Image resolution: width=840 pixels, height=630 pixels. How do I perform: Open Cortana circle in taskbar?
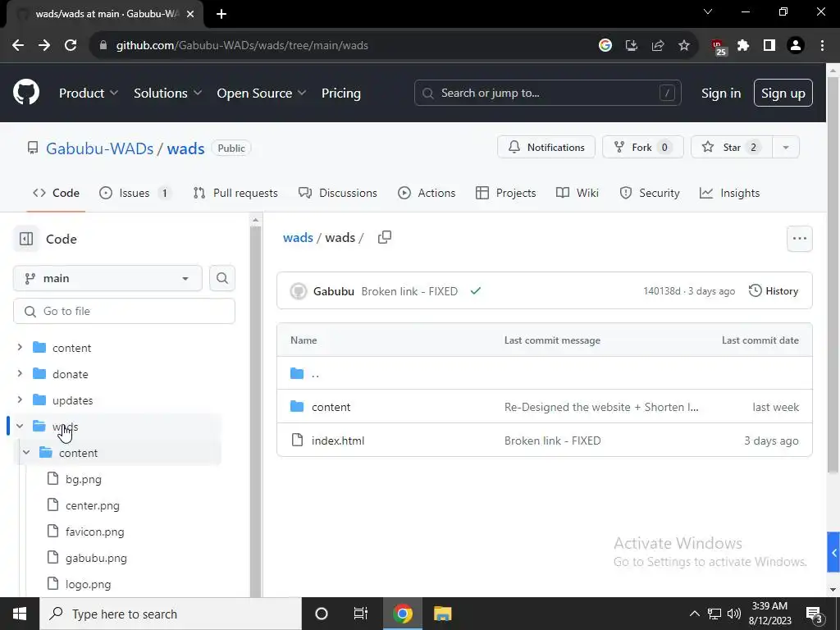322,614
